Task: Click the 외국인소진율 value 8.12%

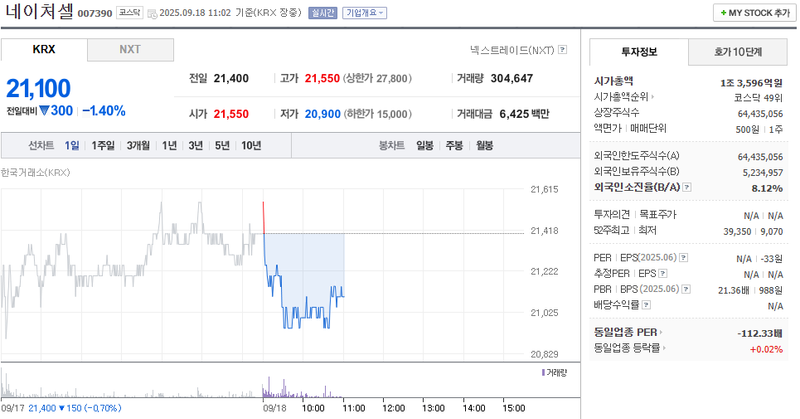Action: pos(767,188)
